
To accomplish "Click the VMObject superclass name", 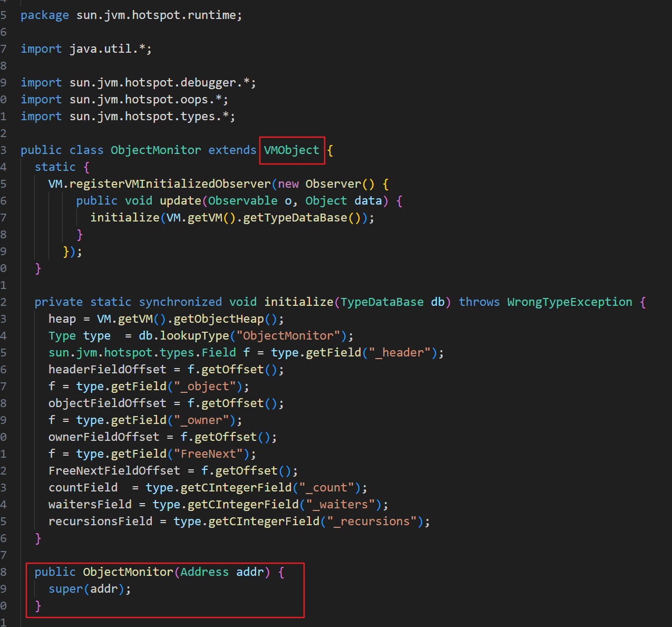I will pyautogui.click(x=291, y=150).
